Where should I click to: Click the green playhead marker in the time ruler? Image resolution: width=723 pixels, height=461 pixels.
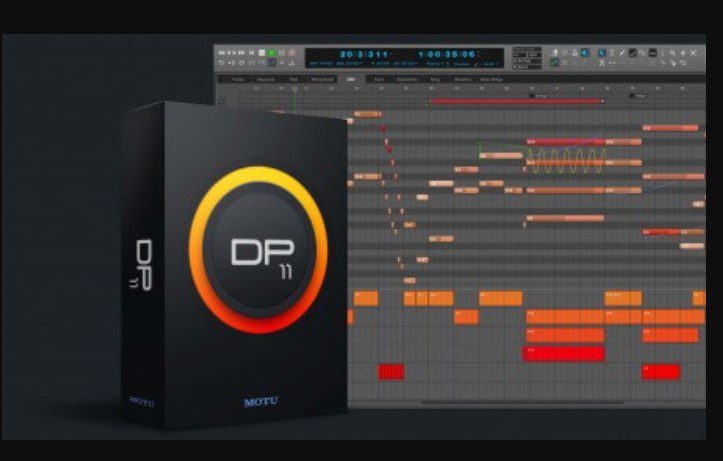[x=294, y=89]
